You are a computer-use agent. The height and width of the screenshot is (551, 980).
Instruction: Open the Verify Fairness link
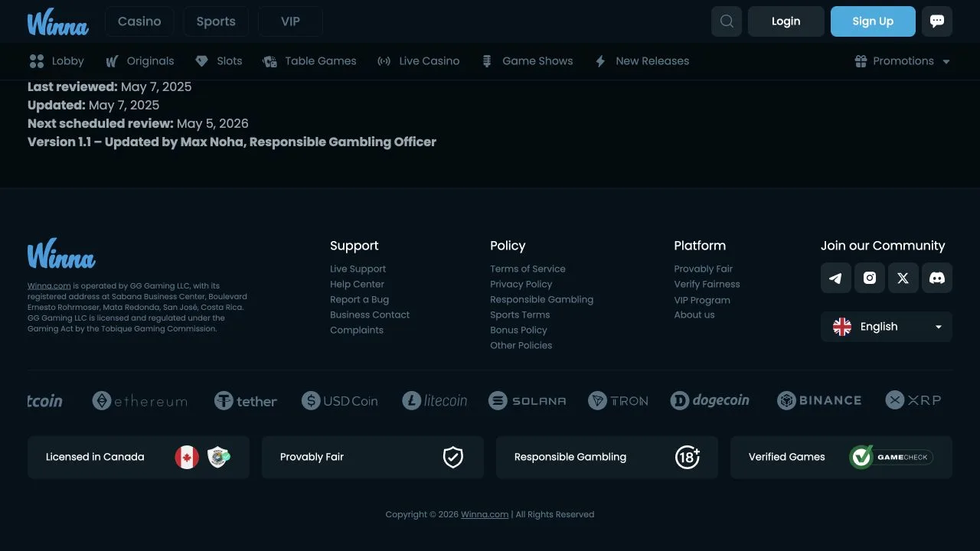point(707,284)
